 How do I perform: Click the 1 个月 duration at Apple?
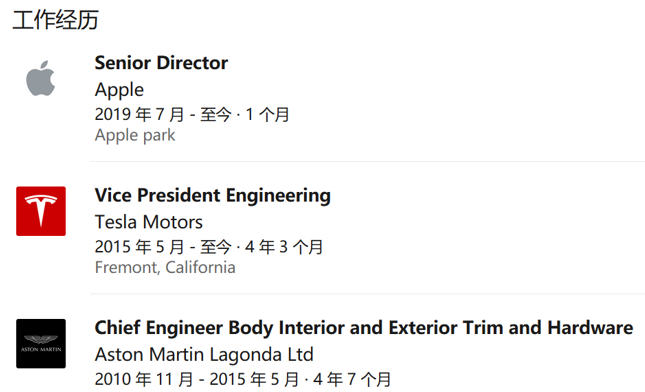[267, 114]
